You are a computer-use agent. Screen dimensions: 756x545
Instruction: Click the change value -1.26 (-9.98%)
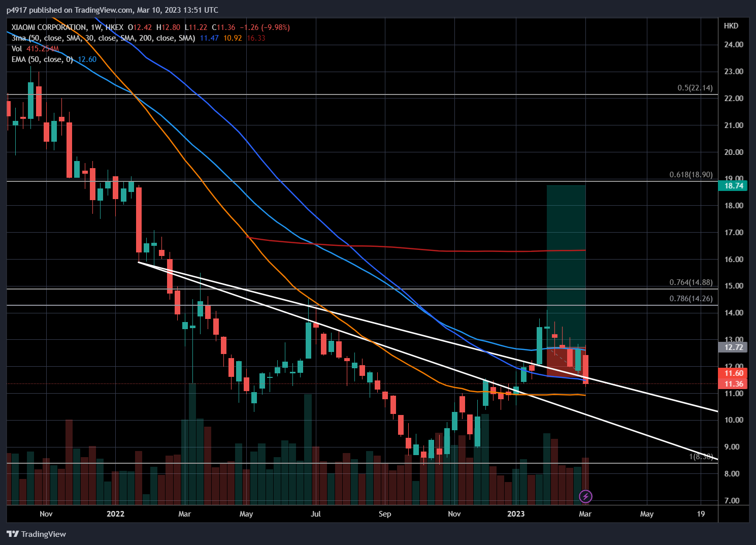click(265, 27)
